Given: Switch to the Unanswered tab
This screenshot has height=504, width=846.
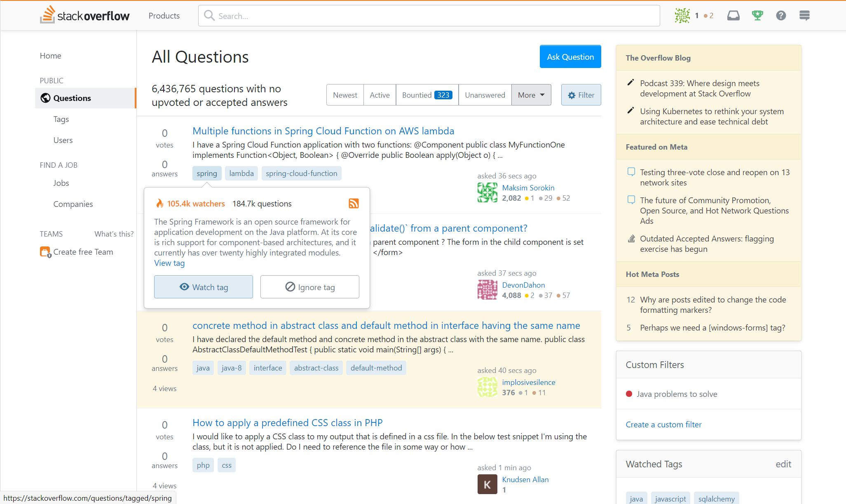Looking at the screenshot, I should click(x=485, y=95).
